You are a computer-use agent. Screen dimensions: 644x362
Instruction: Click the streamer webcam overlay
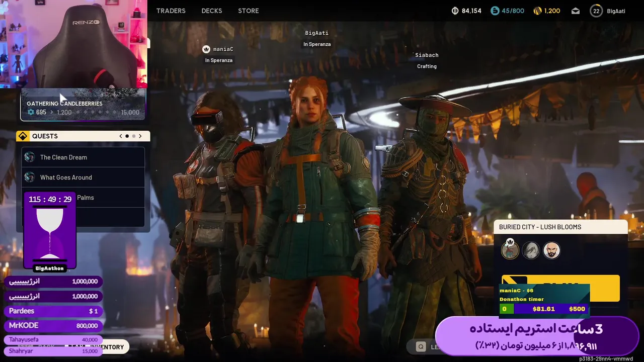tap(73, 44)
